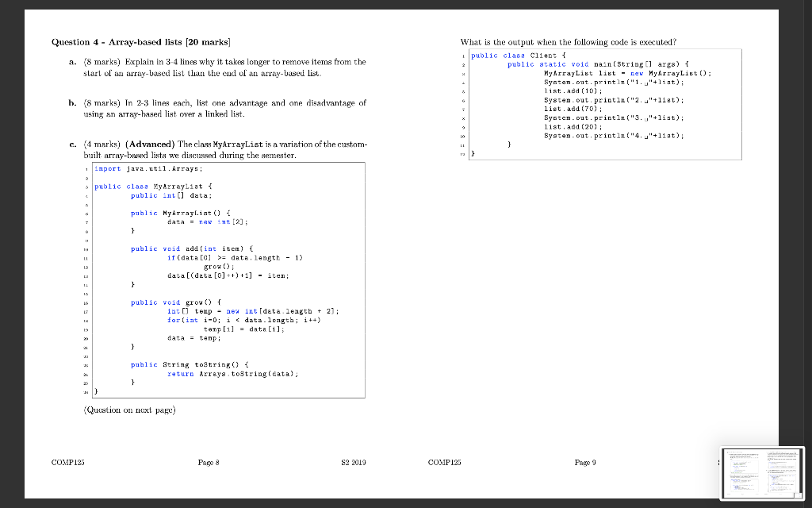Screen dimensions: 812x508
Task: Click the code line 'list.add(20);'
Action: click(573, 126)
